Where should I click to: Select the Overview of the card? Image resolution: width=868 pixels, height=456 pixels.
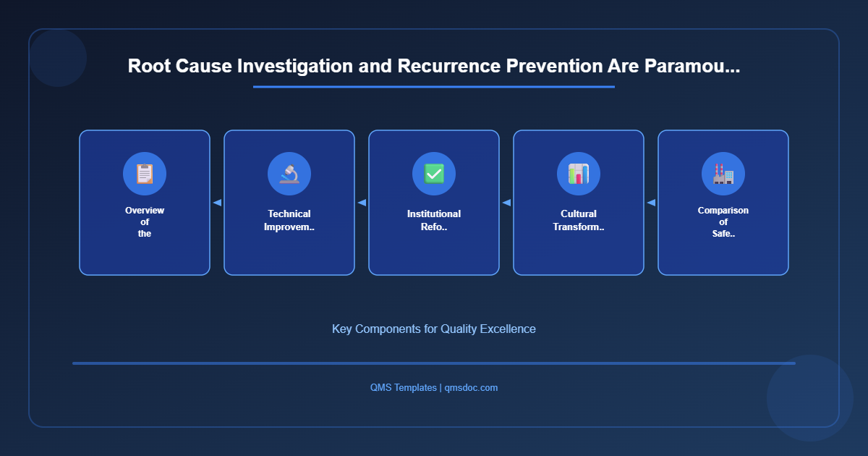145,203
